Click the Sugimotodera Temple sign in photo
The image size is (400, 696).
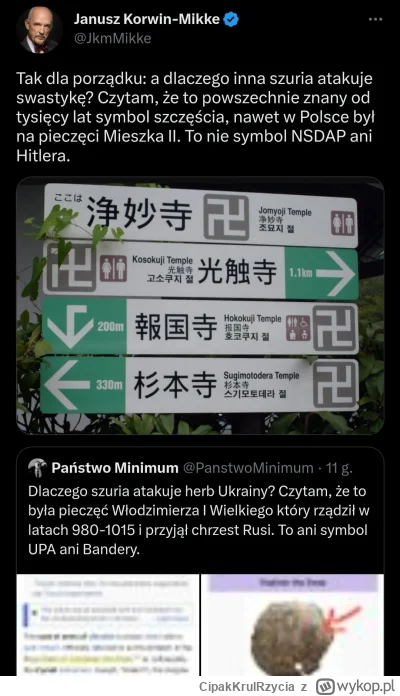pos(199,385)
